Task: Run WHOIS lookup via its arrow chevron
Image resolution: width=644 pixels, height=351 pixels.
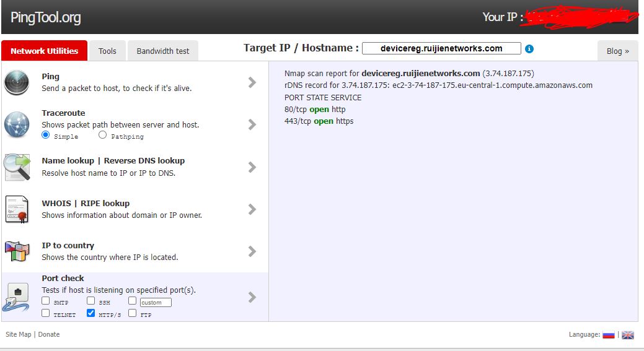Action: click(x=252, y=209)
